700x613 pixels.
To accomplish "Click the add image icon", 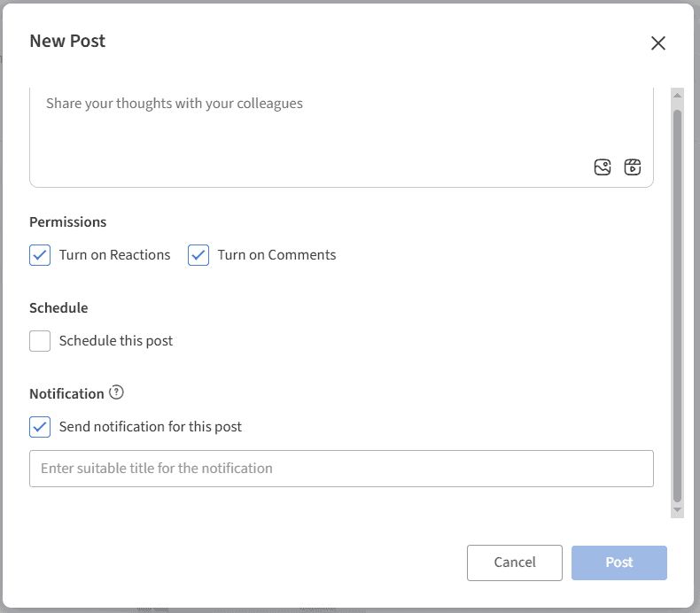I will coord(603,167).
